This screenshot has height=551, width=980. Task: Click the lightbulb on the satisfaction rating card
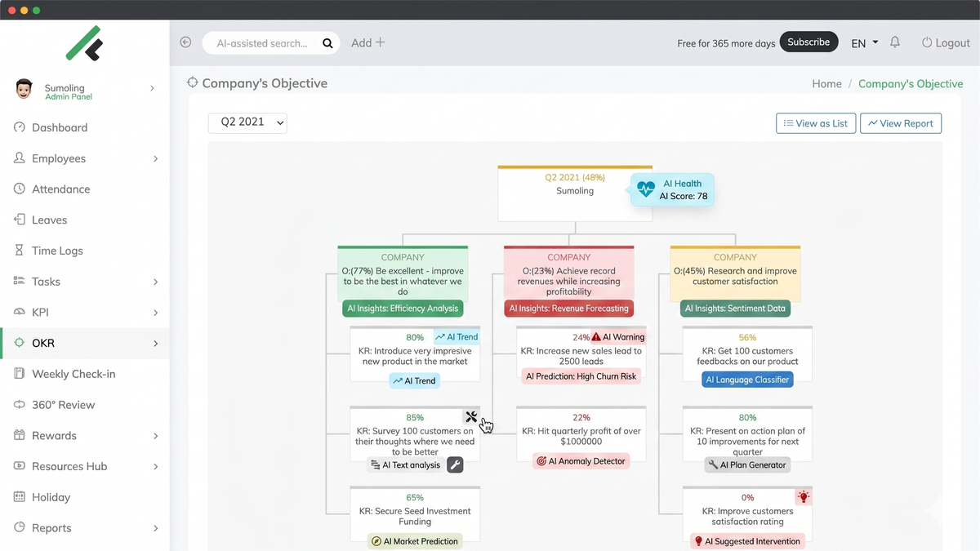click(x=804, y=495)
